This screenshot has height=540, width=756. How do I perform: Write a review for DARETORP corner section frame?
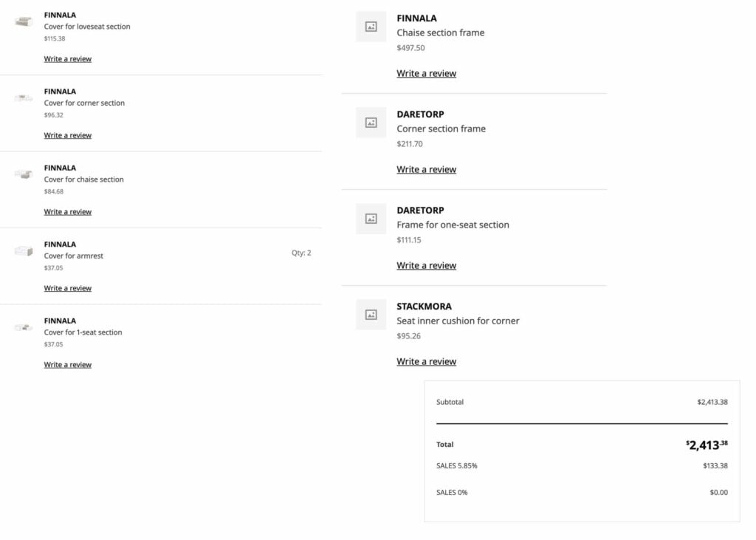[426, 170]
